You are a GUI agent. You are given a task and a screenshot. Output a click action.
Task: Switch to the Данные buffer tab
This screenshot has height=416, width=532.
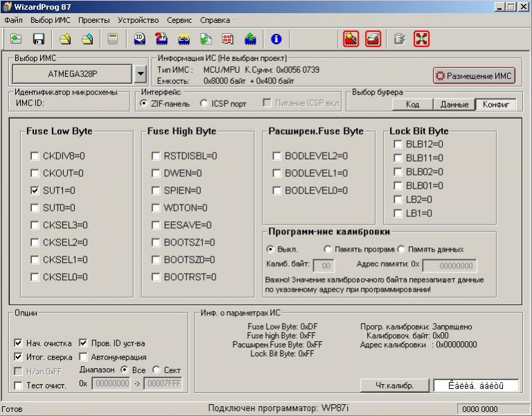coord(454,105)
